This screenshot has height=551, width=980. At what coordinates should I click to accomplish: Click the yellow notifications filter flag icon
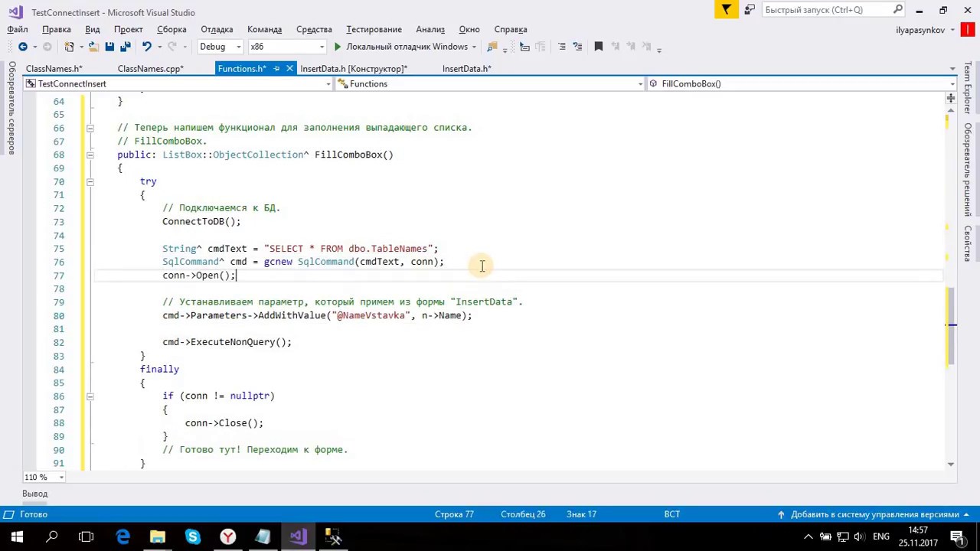pos(726,9)
